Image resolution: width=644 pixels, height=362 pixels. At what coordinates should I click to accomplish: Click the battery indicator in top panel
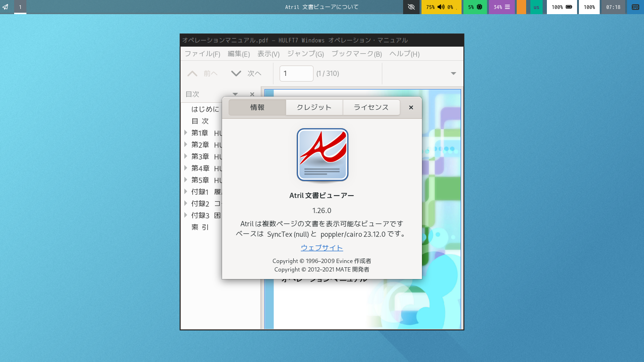click(x=561, y=7)
